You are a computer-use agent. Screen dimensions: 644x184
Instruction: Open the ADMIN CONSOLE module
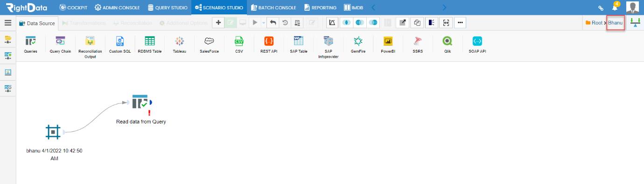point(117,7)
